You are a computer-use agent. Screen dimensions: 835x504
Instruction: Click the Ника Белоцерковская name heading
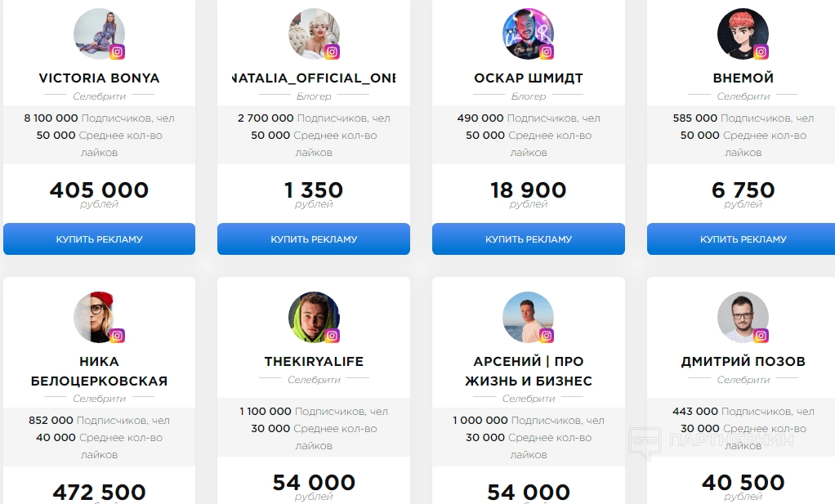(99, 371)
